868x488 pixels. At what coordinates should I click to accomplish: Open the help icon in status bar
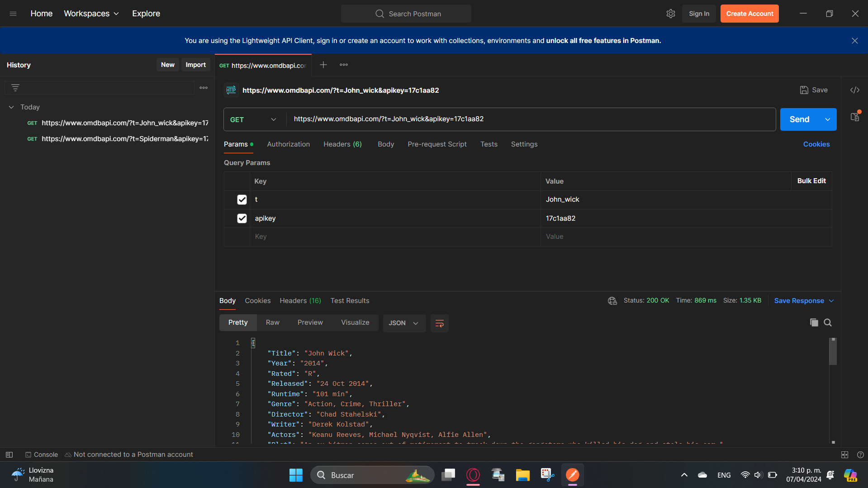pos(860,455)
